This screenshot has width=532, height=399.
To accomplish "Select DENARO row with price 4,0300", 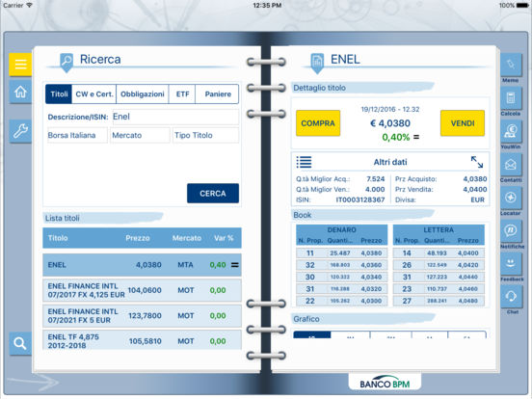I will coord(342,301).
